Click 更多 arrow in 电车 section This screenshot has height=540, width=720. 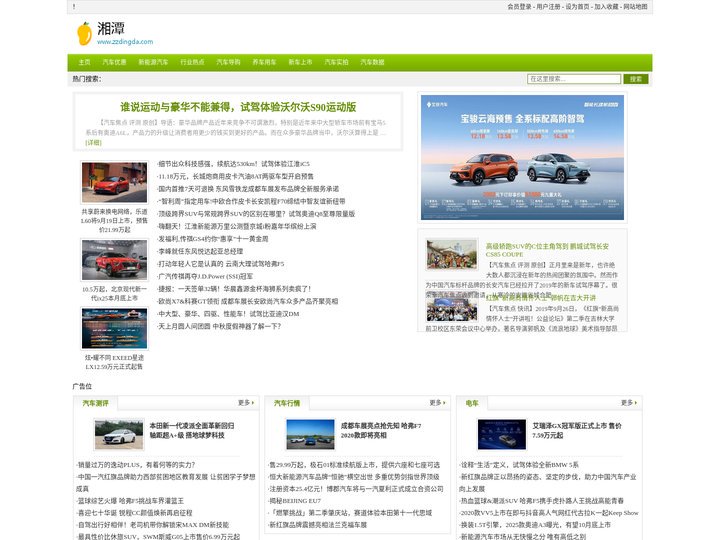point(629,403)
